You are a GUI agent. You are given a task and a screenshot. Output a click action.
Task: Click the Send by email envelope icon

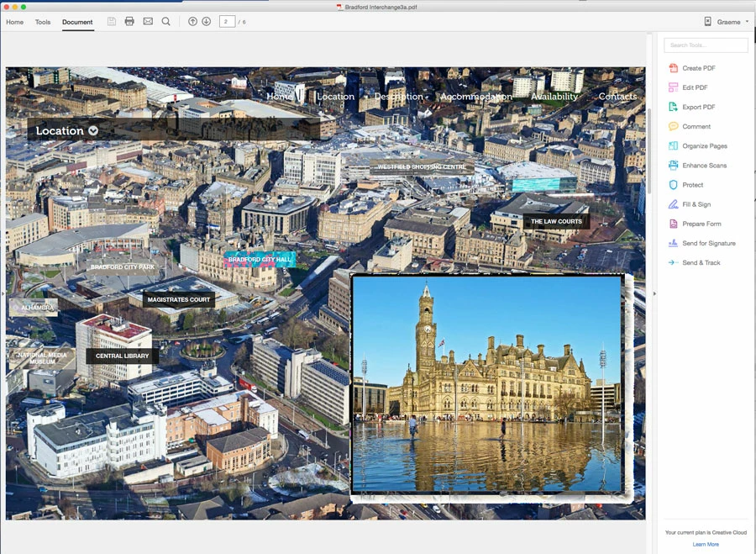pyautogui.click(x=148, y=21)
